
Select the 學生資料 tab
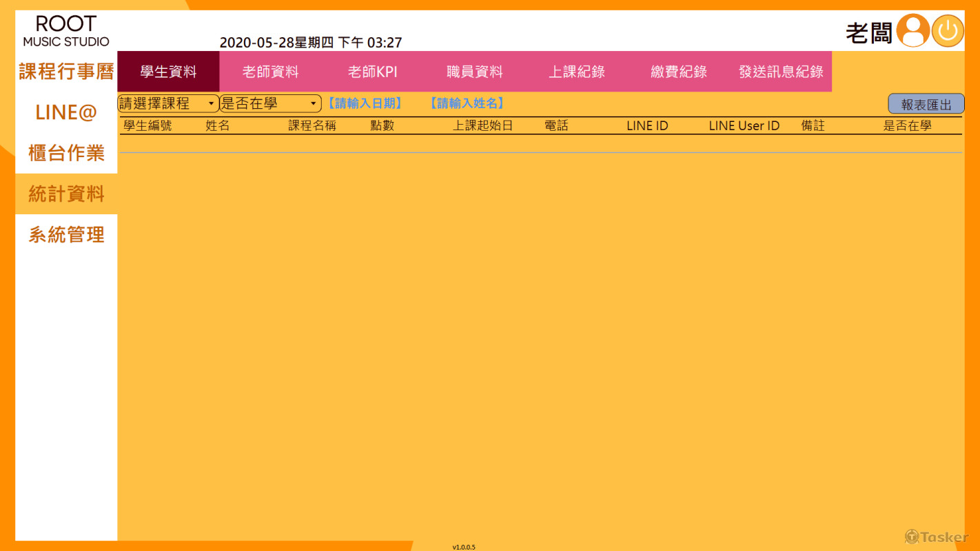(x=167, y=71)
